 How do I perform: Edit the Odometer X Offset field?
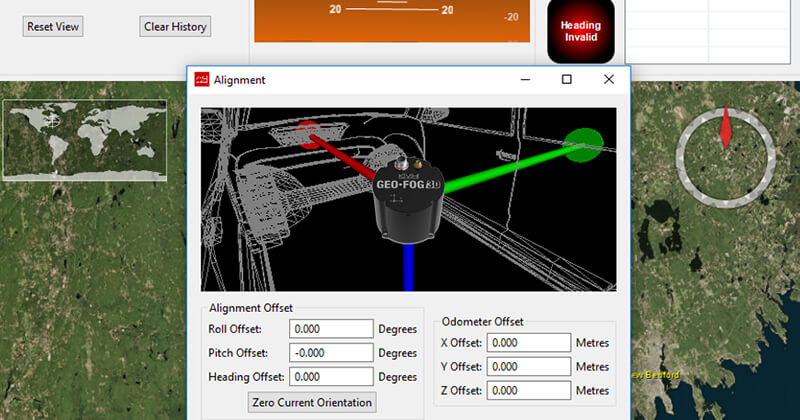click(x=529, y=342)
